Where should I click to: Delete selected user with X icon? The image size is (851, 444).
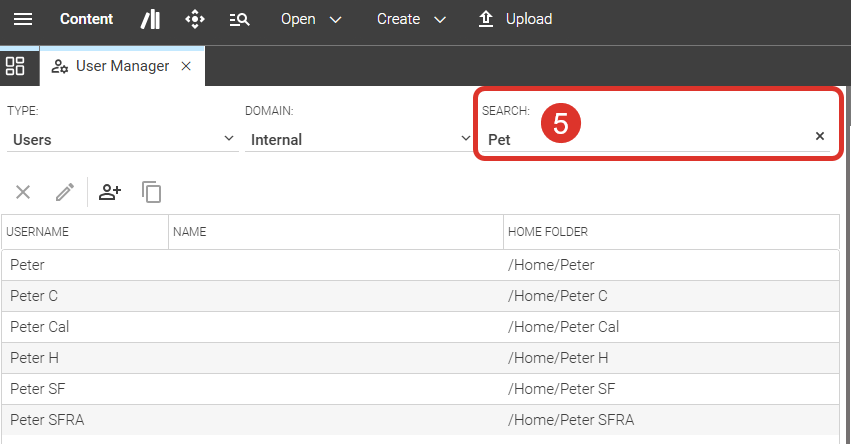coord(23,192)
